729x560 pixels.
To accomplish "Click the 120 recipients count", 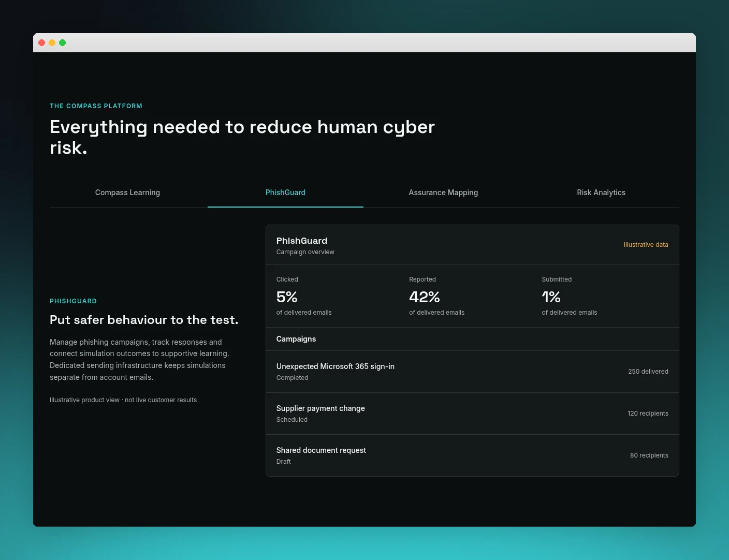I will point(648,414).
